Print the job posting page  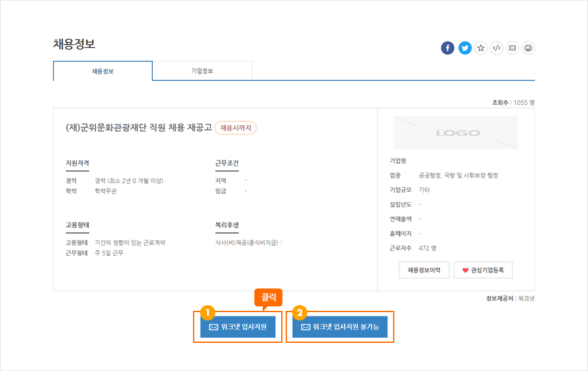pos(528,48)
